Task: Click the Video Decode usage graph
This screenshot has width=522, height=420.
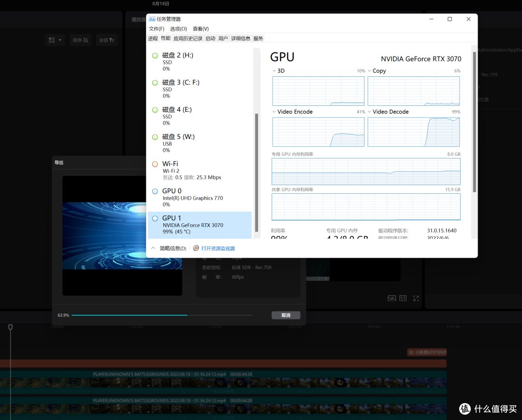Action: coord(413,132)
